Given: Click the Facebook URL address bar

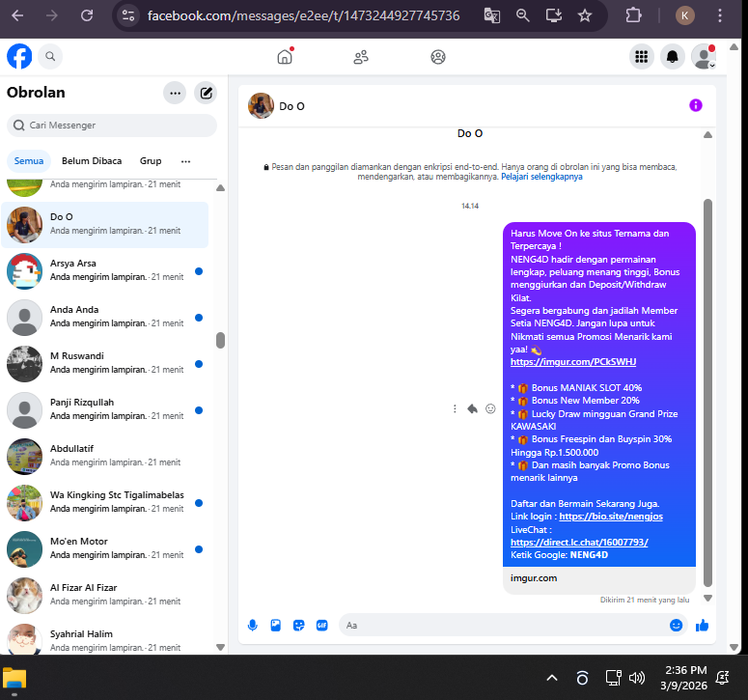Looking at the screenshot, I should point(303,15).
